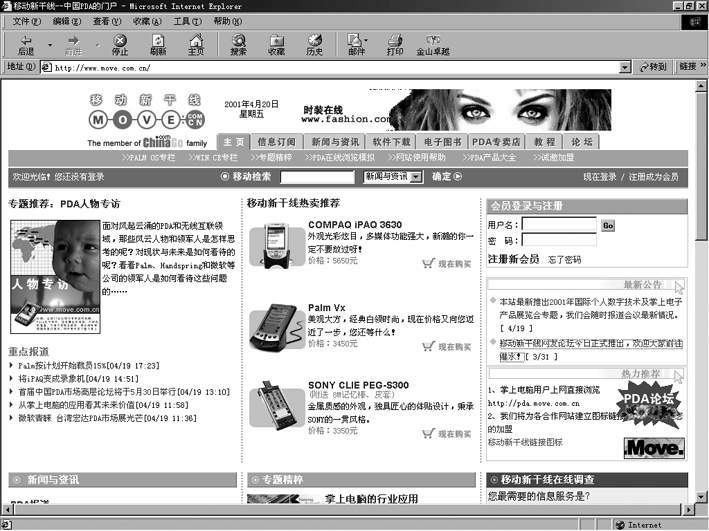Click the 转到 button next to address bar

pos(653,67)
